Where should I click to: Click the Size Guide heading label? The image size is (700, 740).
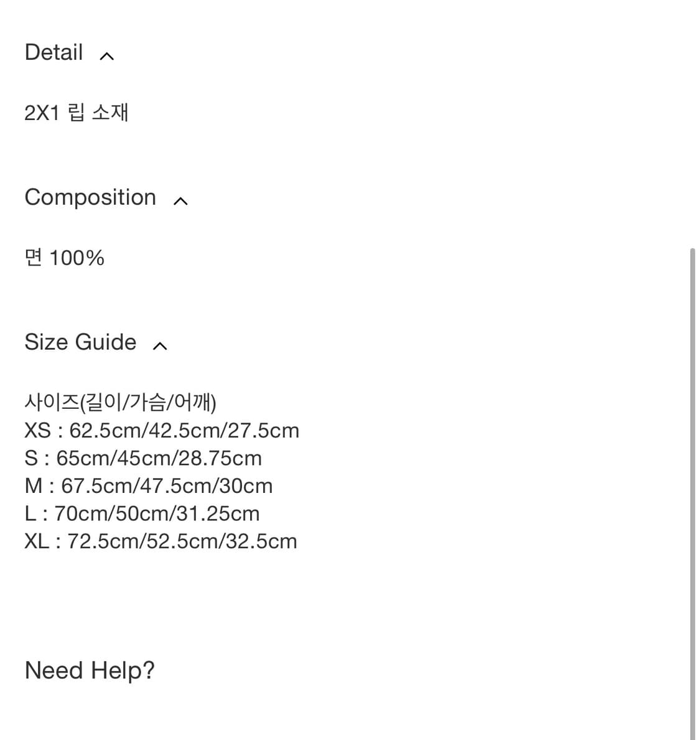coord(80,342)
